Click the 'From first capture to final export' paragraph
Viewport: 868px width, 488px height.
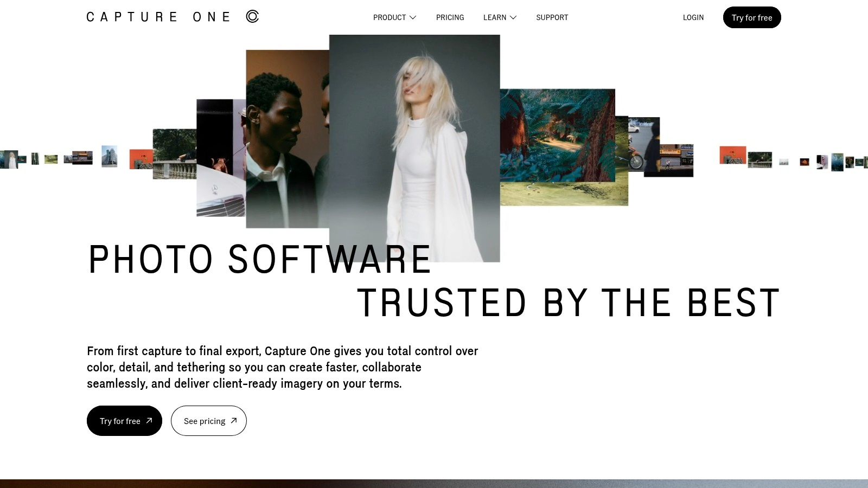(x=282, y=367)
